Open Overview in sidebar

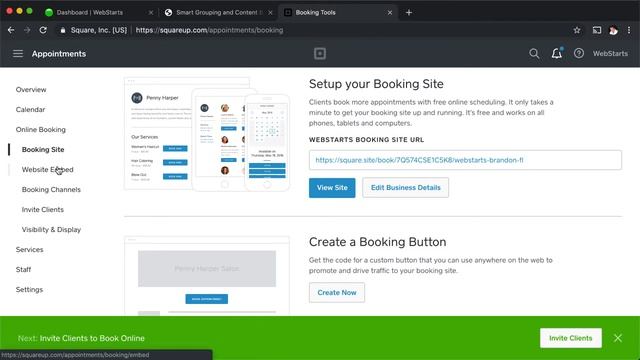click(x=31, y=89)
